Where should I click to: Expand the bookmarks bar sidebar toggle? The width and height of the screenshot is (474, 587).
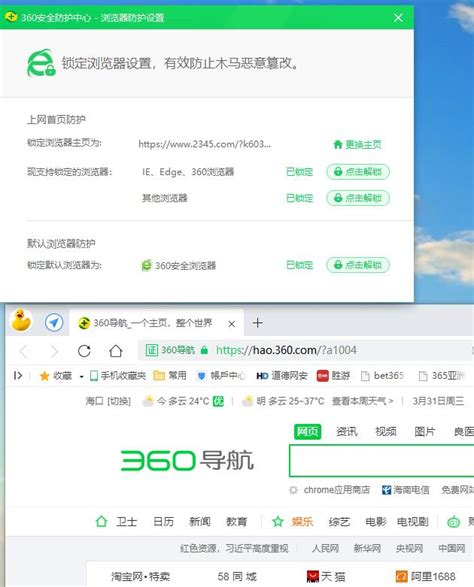tap(18, 375)
